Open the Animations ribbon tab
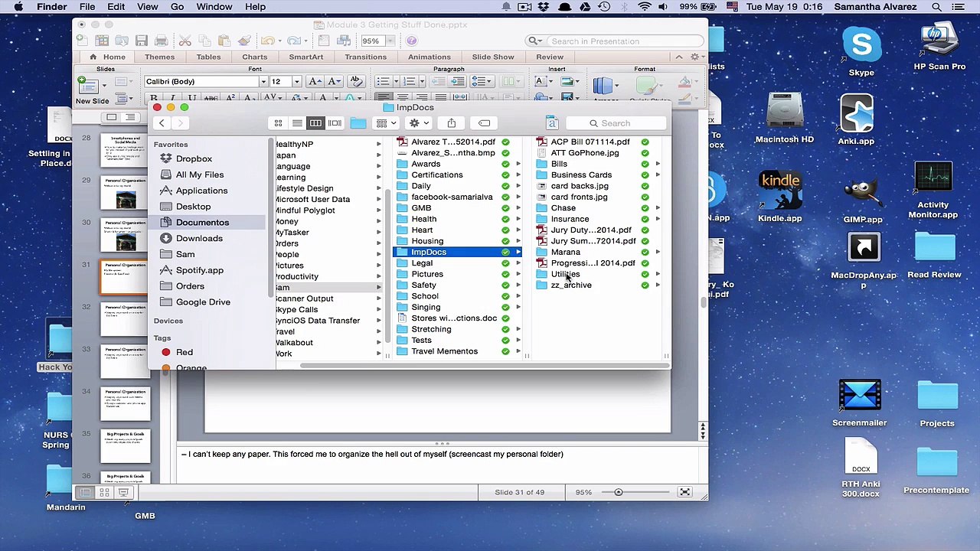Image resolution: width=980 pixels, height=551 pixels. pyautogui.click(x=429, y=57)
